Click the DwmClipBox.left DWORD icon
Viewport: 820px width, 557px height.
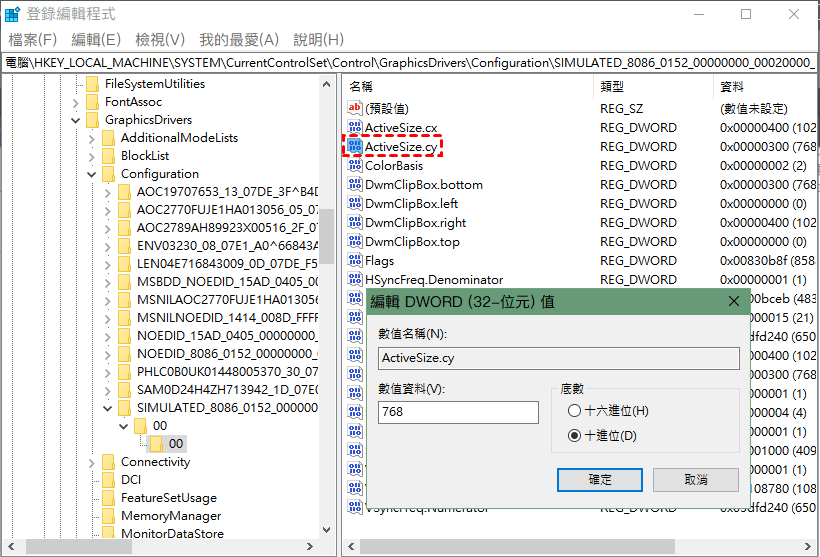click(355, 203)
